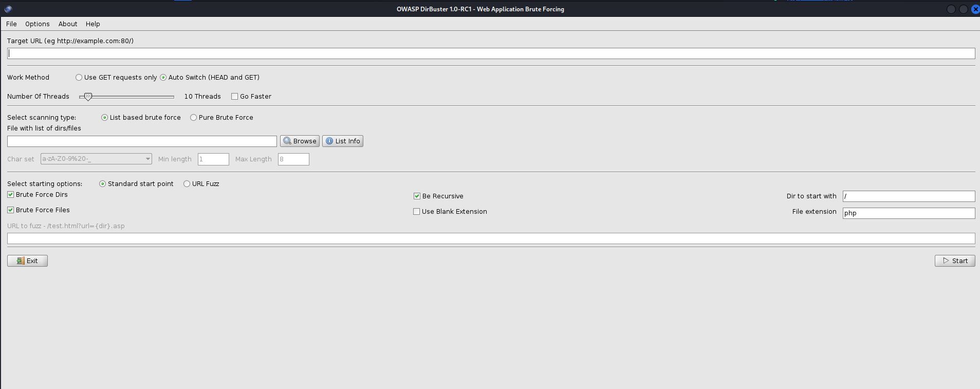Click the Dir to start with field
The image size is (980, 389).
(909, 196)
